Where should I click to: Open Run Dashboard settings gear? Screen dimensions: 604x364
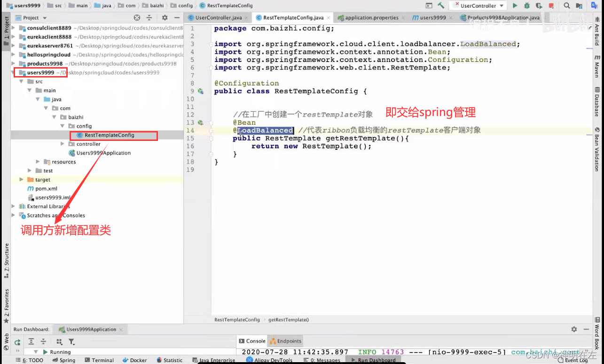574,329
